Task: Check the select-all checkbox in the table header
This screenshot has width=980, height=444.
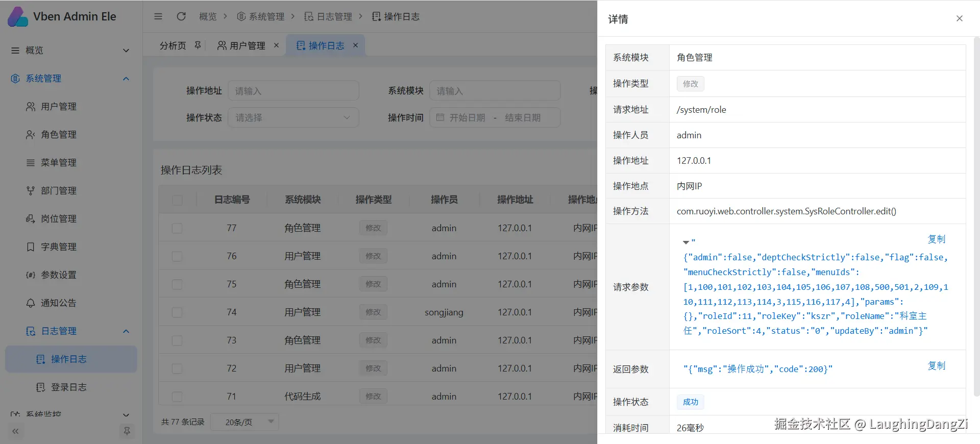Action: click(x=177, y=200)
